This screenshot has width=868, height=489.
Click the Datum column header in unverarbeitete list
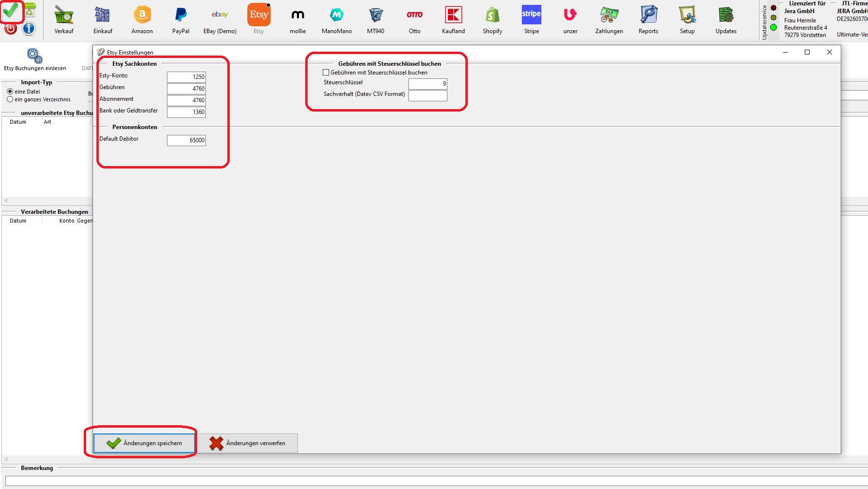point(18,122)
